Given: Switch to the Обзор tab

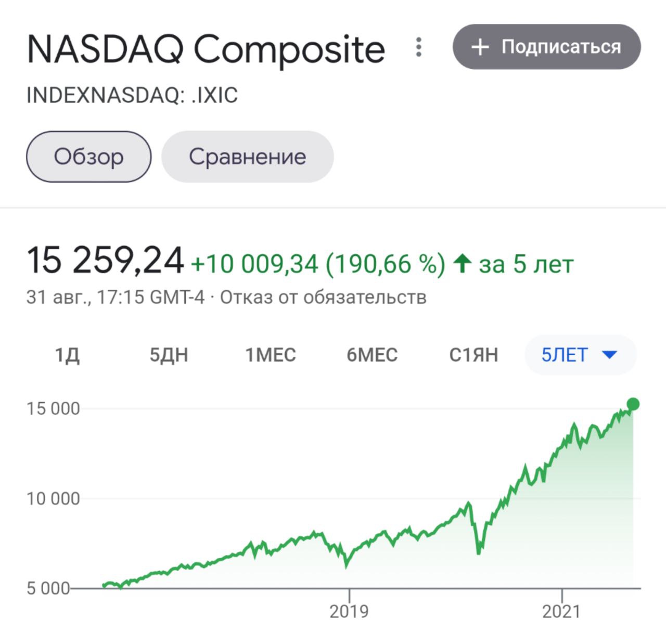Looking at the screenshot, I should pos(89,157).
